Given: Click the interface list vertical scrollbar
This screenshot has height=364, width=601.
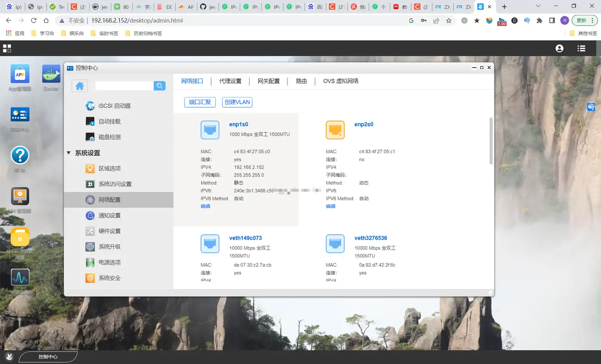Looking at the screenshot, I should 491,141.
